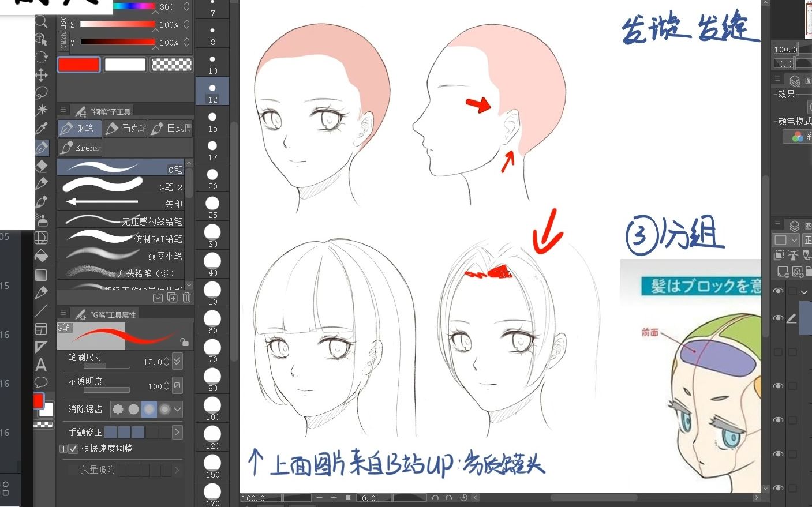Screen dimensions: 812x507
Task: Toggle visibility eye of selected pencil layer
Action: [x=778, y=318]
